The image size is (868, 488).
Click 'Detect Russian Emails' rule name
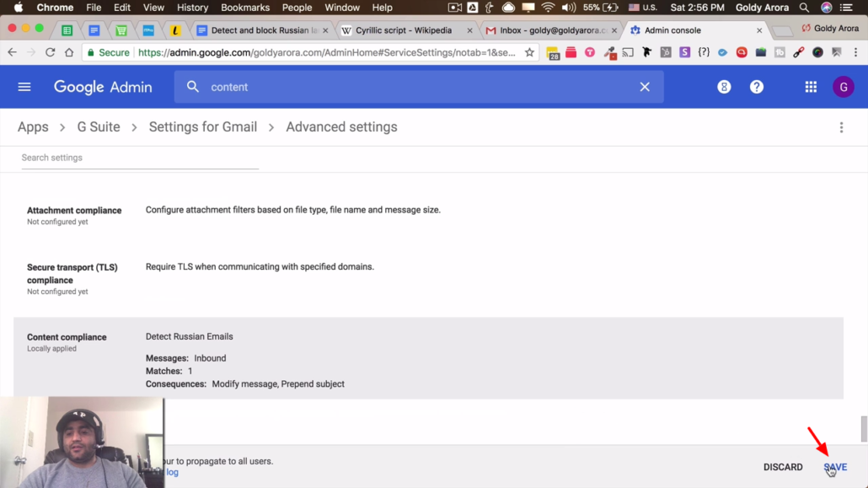pyautogui.click(x=190, y=337)
